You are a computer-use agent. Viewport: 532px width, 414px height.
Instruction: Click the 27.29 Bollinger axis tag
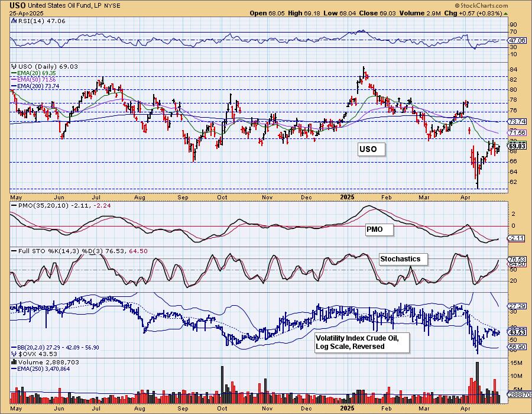[517, 306]
